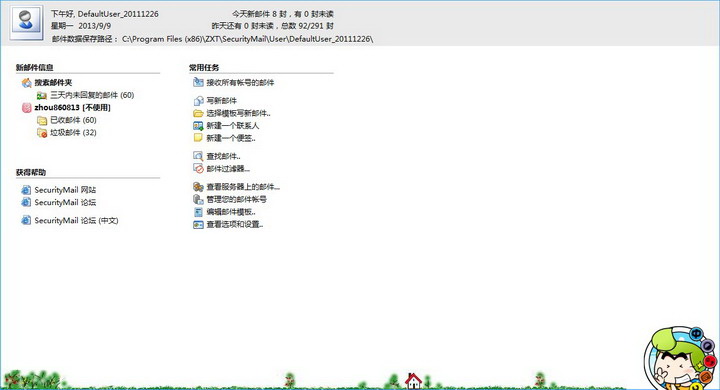Open 三天内未回复的邮件 (60)
Screen dimensions: 720x390
click(x=92, y=95)
